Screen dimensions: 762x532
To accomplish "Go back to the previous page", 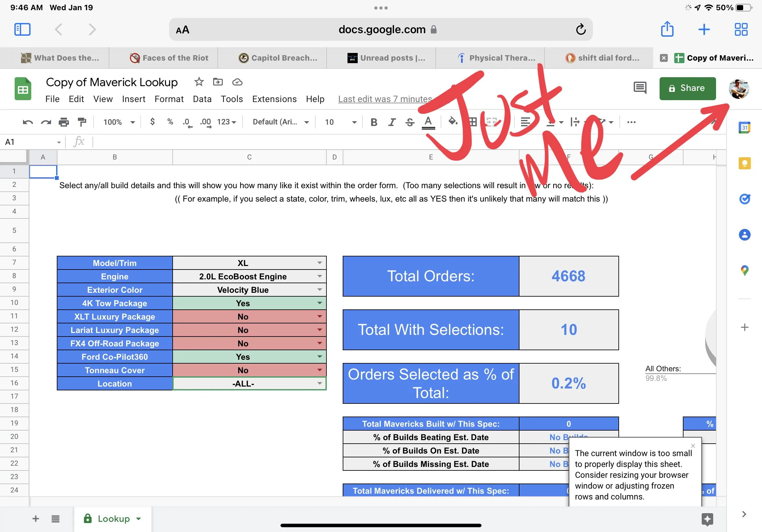I will 58,29.
